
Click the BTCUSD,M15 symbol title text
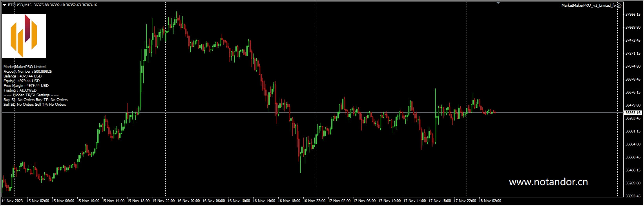click(x=20, y=5)
